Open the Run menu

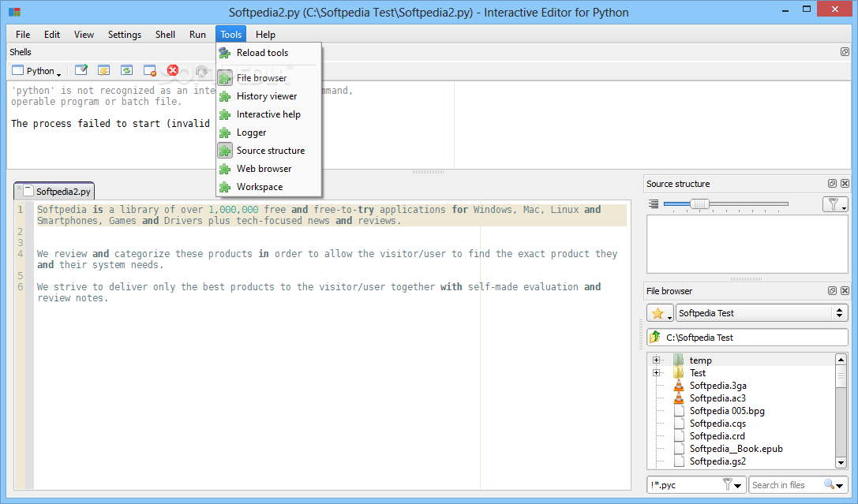pos(197,35)
